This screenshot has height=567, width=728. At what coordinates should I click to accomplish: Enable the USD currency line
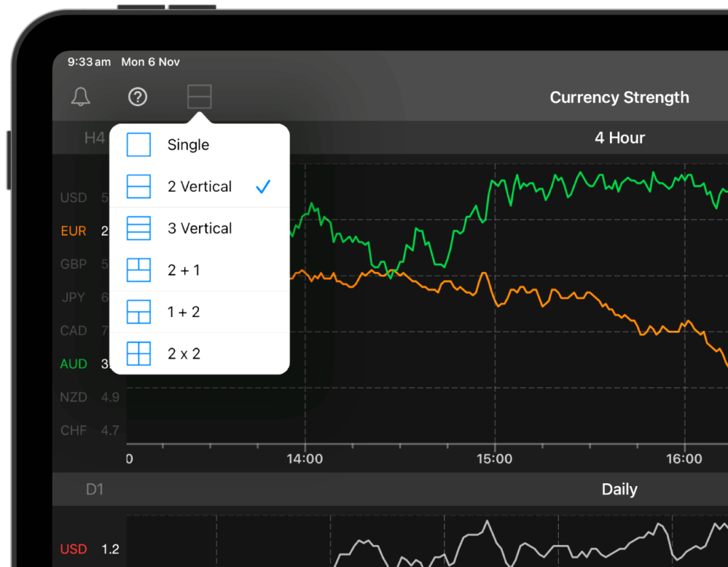[x=73, y=198]
